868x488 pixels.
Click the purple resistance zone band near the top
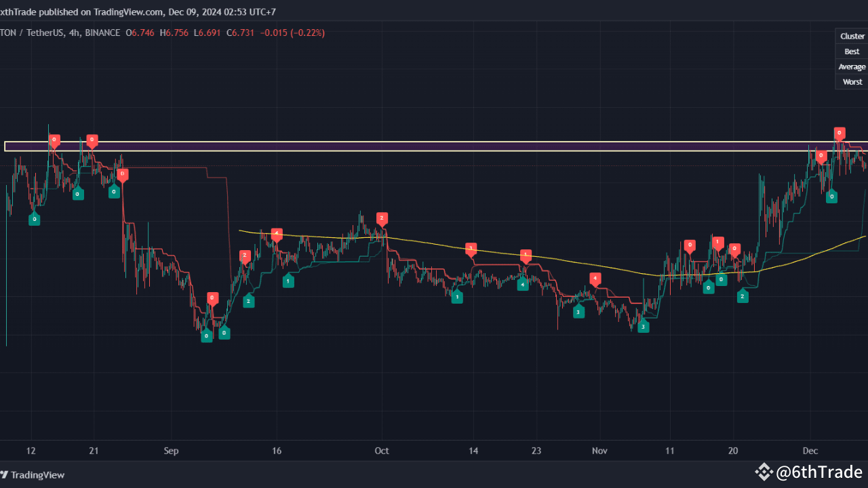[x=407, y=146]
